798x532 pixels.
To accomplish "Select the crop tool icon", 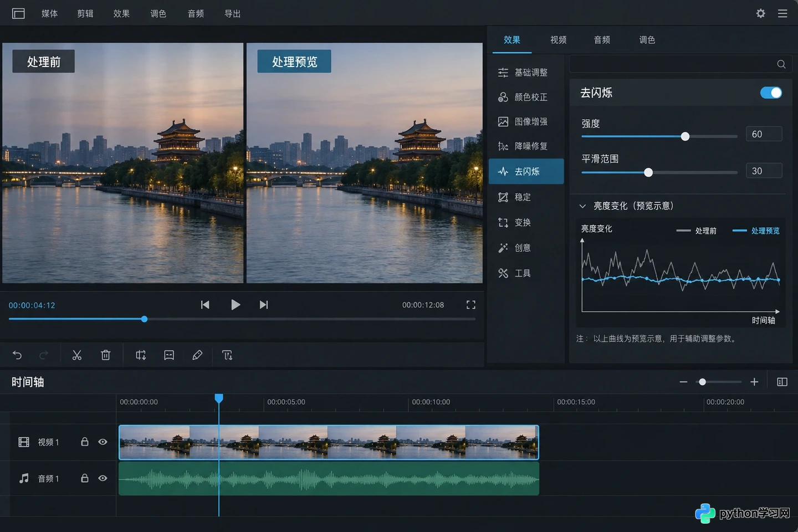I will [141, 355].
